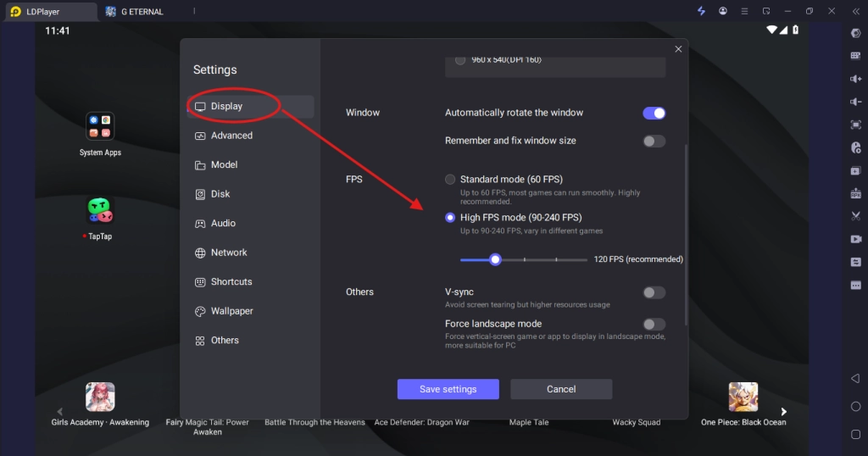This screenshot has height=456, width=868.
Task: Open the System Apps folder
Action: [x=100, y=127]
